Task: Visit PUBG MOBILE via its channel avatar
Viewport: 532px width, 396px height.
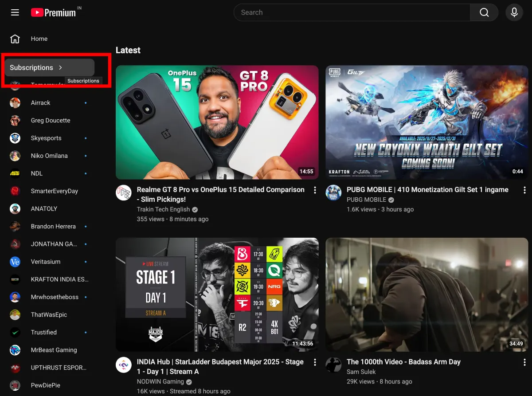Action: pyautogui.click(x=333, y=192)
